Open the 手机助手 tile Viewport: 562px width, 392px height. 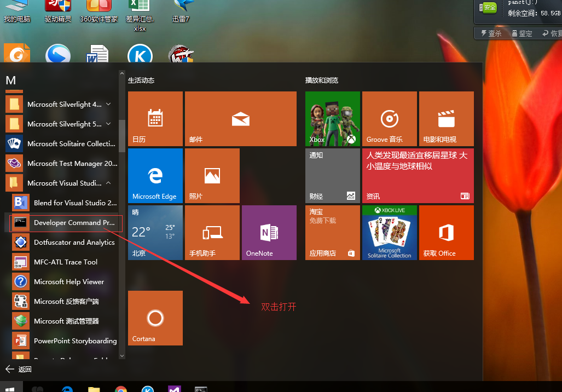(212, 233)
